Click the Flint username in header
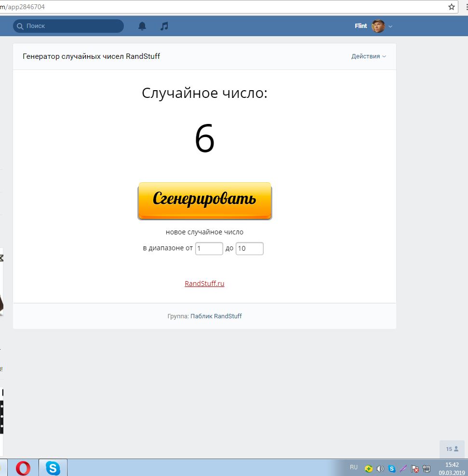Viewport: 468px width, 476px height. coord(361,26)
